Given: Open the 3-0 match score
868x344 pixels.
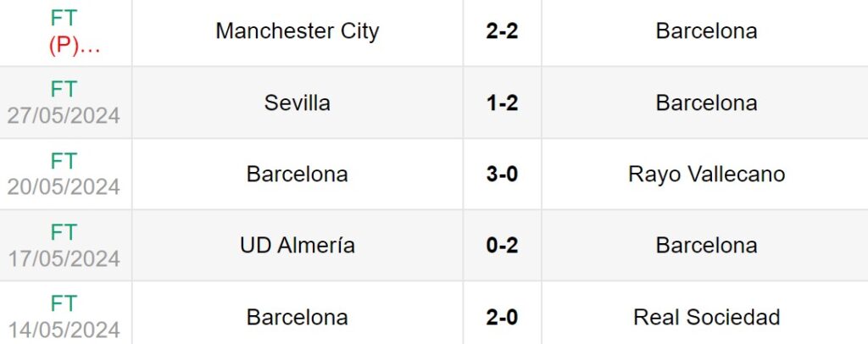Looking at the screenshot, I should point(502,175).
